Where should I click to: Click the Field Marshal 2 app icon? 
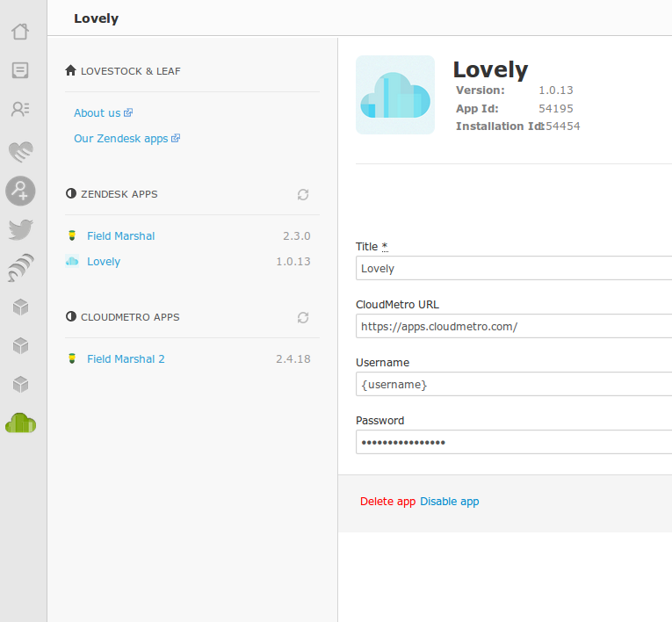[72, 358]
